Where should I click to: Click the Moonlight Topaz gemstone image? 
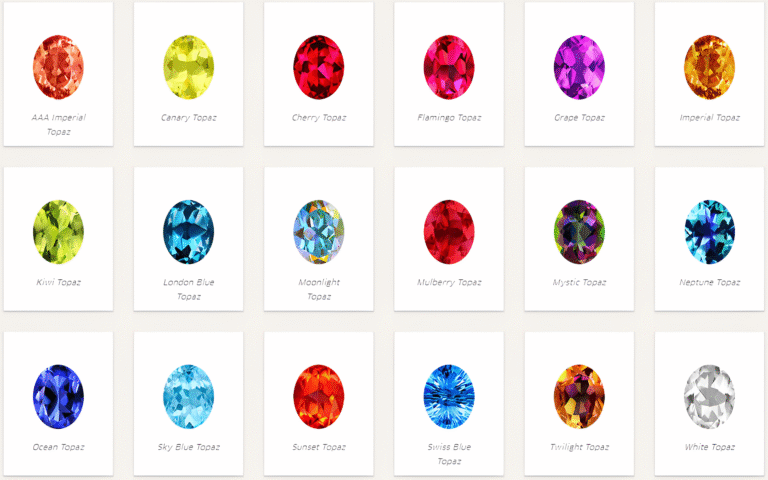pos(319,232)
